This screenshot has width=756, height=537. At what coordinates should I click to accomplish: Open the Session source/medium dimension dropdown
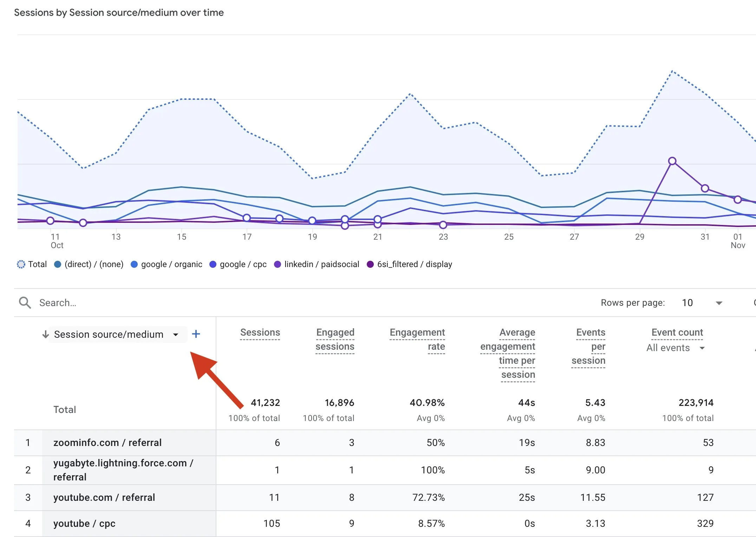tap(118, 334)
